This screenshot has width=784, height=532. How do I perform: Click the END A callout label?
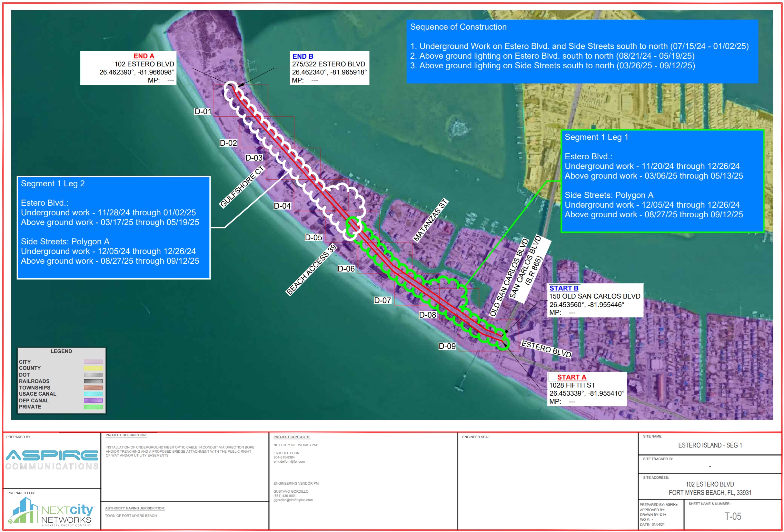pyautogui.click(x=144, y=56)
